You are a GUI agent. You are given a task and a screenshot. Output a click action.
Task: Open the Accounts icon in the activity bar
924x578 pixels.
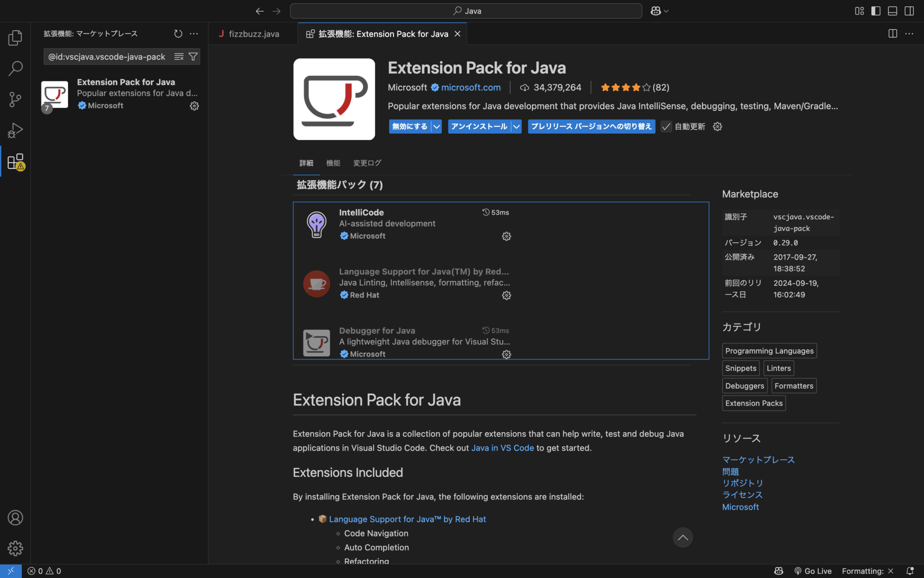(x=15, y=517)
